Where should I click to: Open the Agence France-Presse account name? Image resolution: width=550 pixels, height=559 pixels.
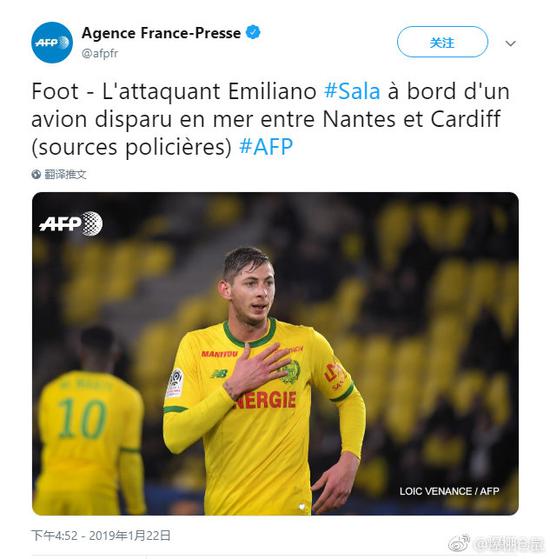click(x=161, y=33)
